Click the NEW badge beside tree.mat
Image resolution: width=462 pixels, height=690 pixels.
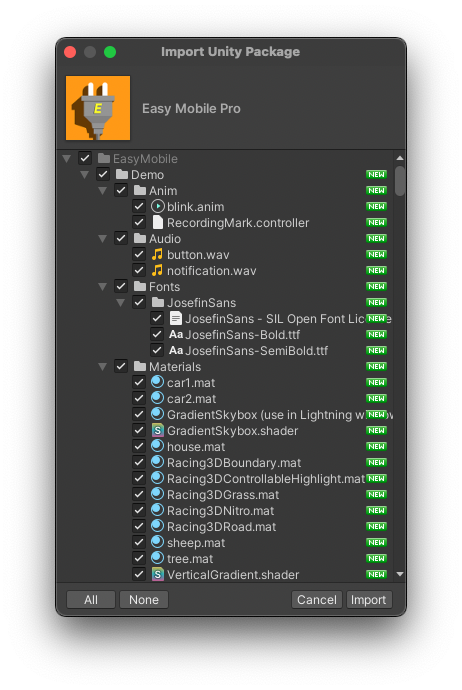coord(376,558)
